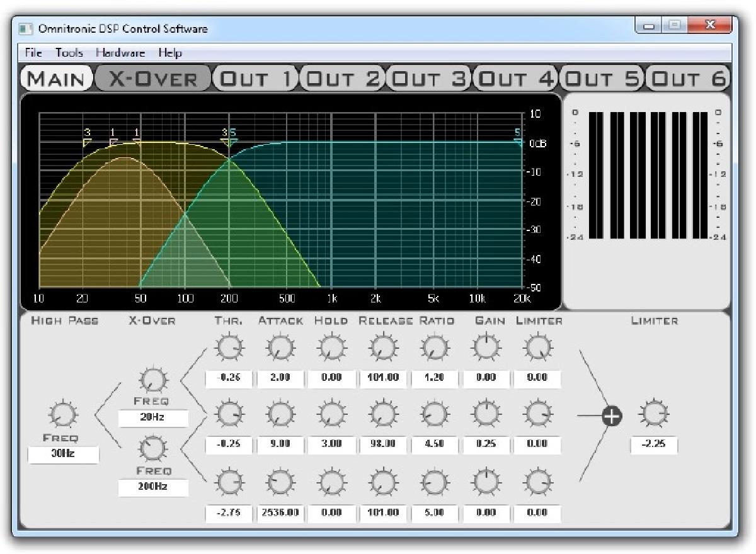Click the Thr. knob above the -2.76 value
This screenshot has width=756, height=554.
point(228,482)
